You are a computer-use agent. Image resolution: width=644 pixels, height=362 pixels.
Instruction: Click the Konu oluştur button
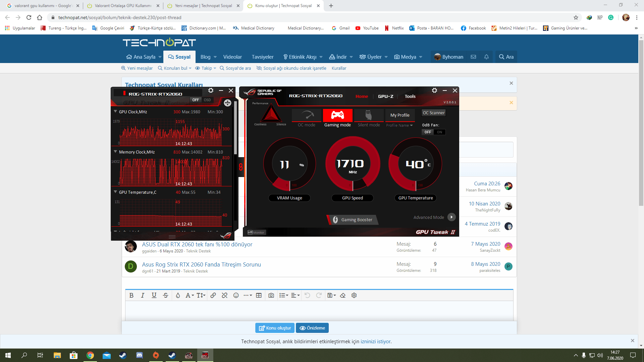[x=275, y=328]
